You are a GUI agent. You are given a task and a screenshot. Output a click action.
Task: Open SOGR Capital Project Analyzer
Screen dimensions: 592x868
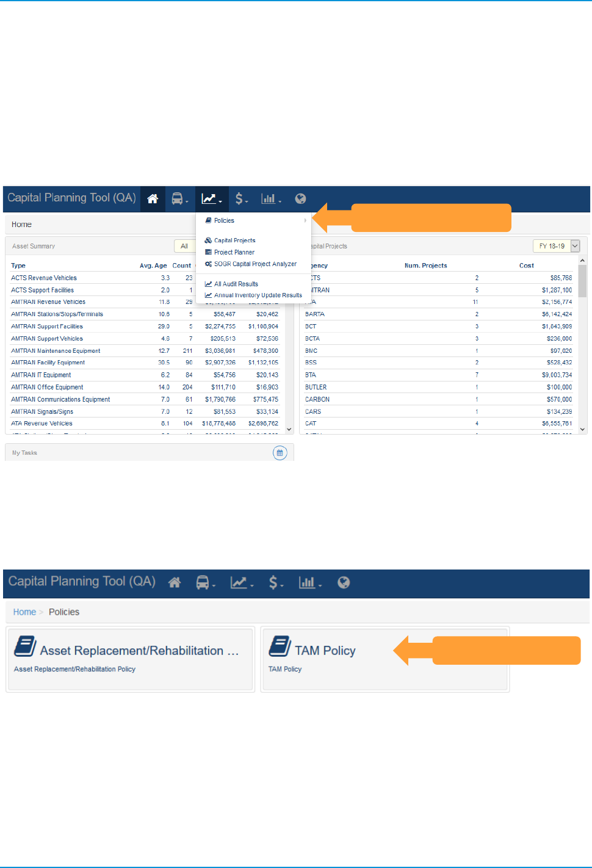[x=254, y=264]
